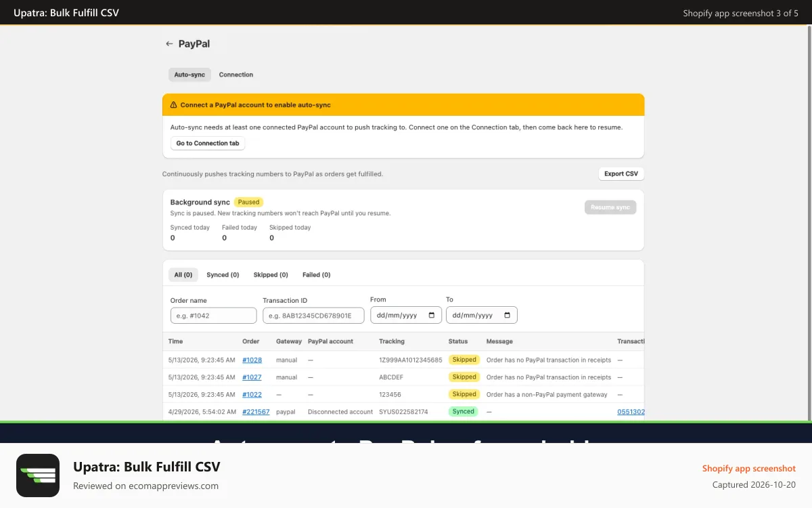Viewport: 812px width, 508px height.
Task: Click Skipped badge in order #1022 row
Action: tap(464, 394)
